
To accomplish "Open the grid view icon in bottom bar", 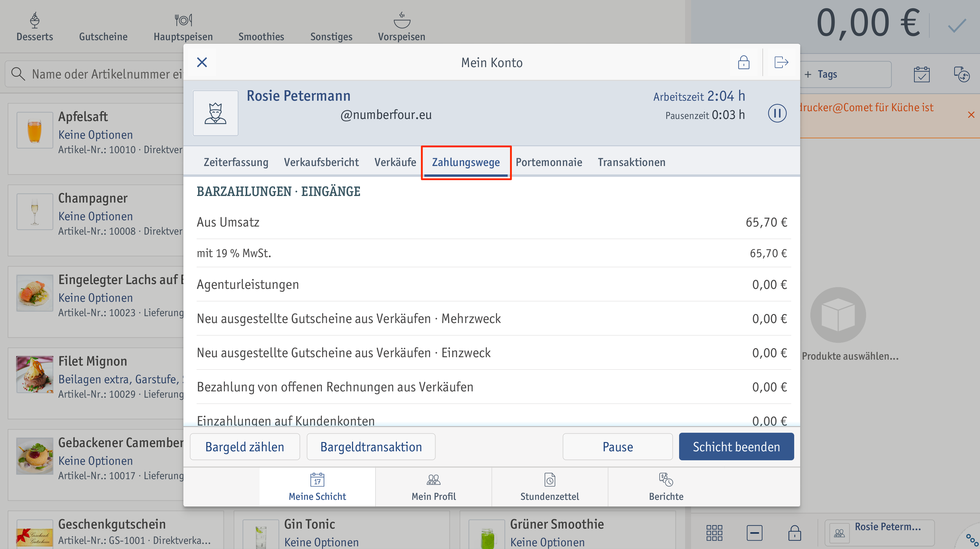I will pos(714,533).
